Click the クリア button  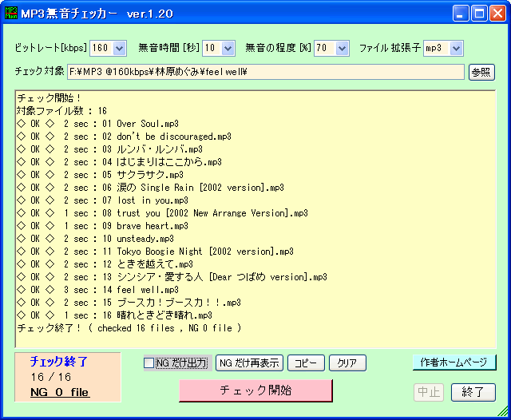(348, 363)
